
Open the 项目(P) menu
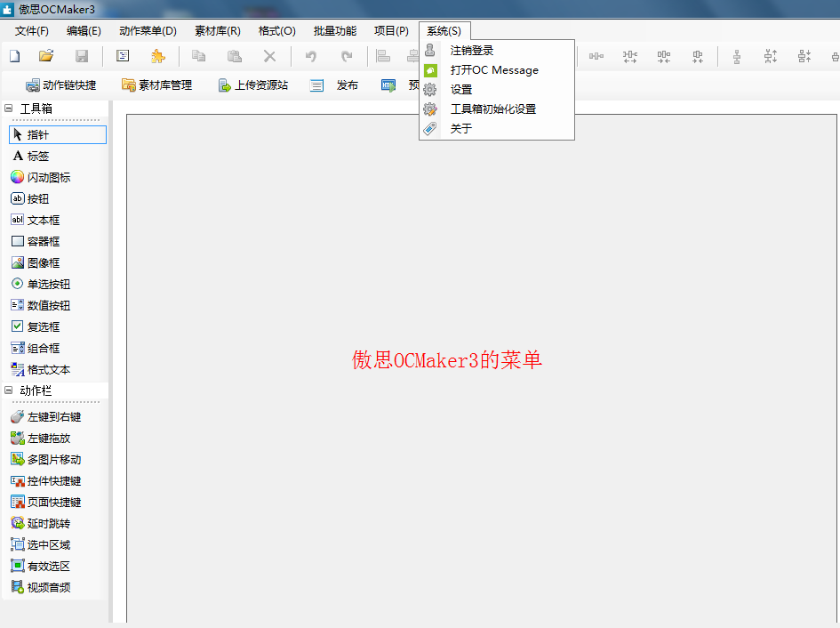(x=391, y=31)
